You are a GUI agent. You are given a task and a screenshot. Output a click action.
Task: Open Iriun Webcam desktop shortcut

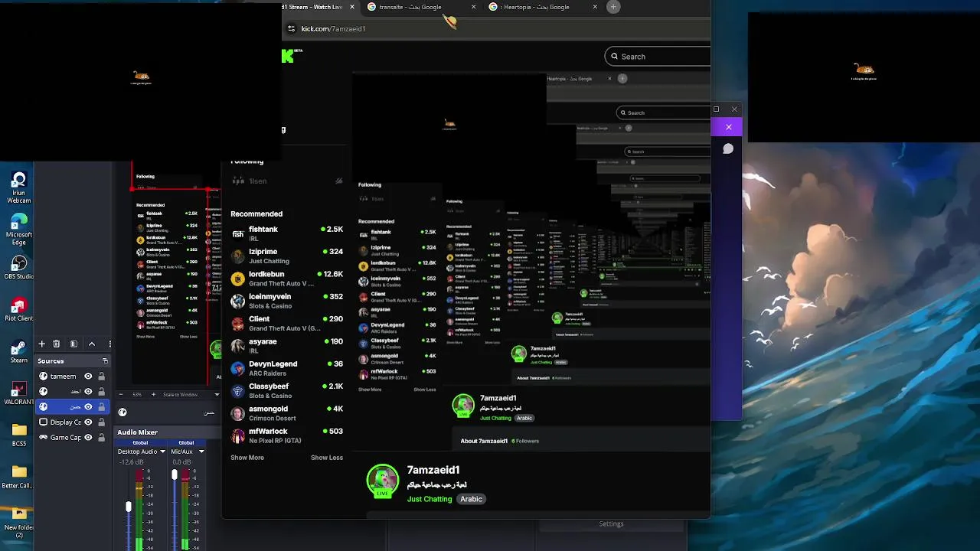19,188
